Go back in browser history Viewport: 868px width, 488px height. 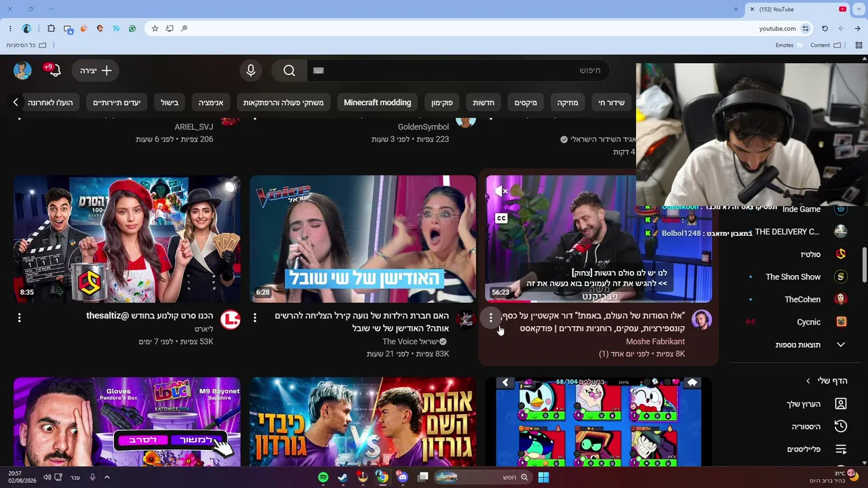(857, 28)
